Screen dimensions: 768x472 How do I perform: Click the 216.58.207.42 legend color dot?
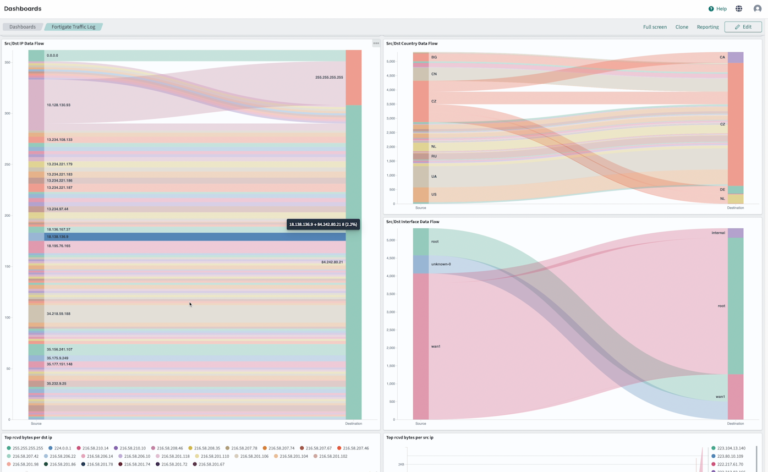point(8,456)
